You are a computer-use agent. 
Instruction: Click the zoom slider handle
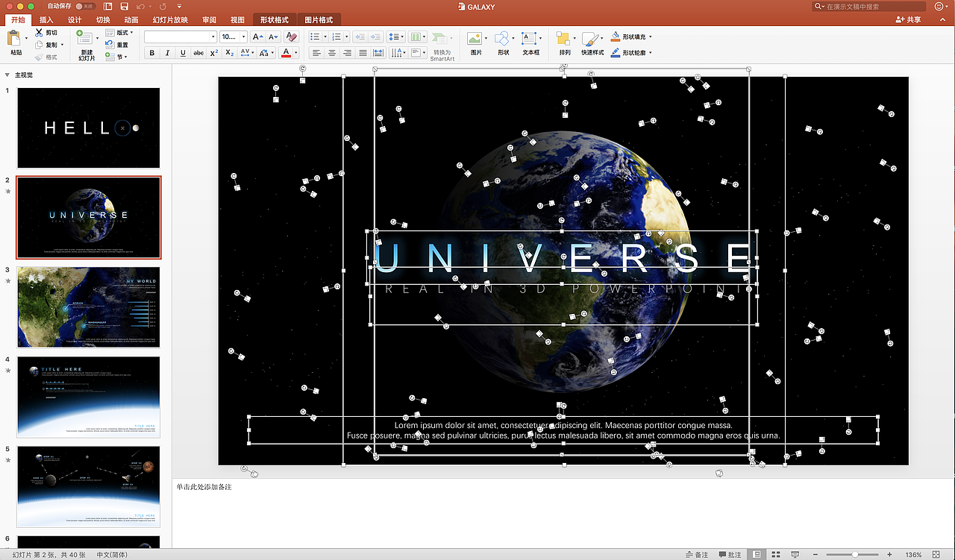pyautogui.click(x=855, y=555)
